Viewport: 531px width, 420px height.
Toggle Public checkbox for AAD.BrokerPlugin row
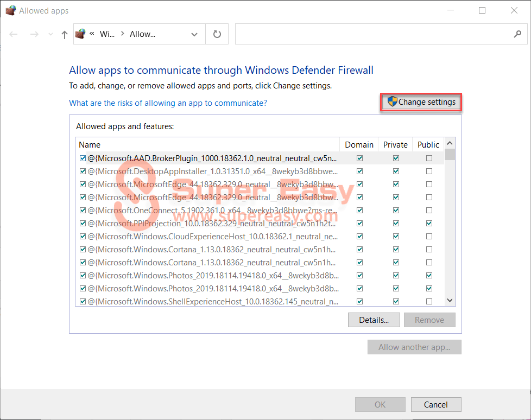point(429,158)
